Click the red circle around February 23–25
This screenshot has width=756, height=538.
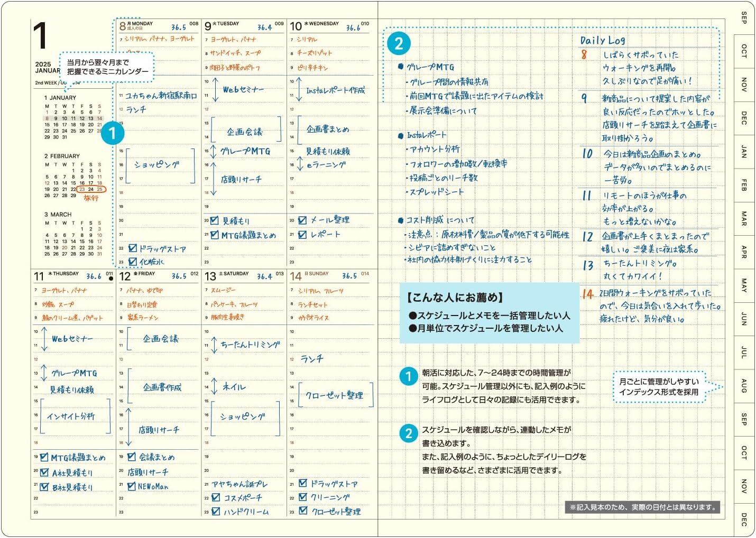pyautogui.click(x=91, y=189)
